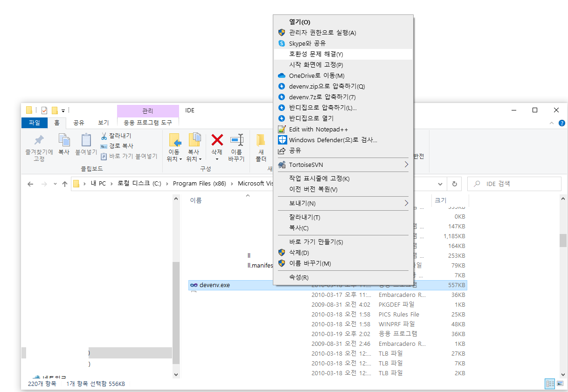
Task: Open the 복사 위치 (Copy to) dropdown
Action: (194, 155)
